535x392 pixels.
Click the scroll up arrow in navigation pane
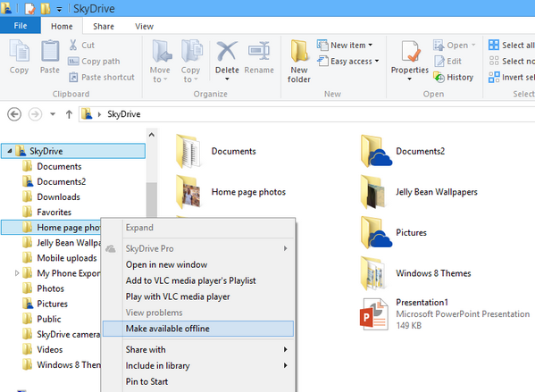pyautogui.click(x=152, y=135)
